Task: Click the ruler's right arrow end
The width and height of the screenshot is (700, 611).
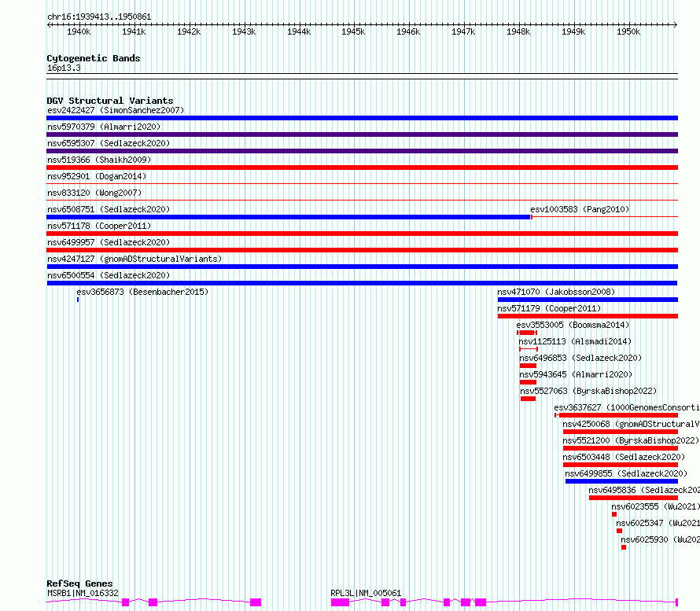Action: pos(676,25)
